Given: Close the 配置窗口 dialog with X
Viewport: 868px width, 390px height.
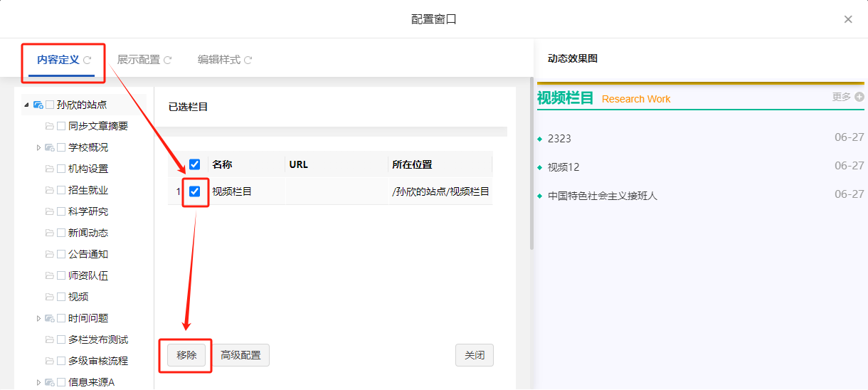Looking at the screenshot, I should point(848,19).
